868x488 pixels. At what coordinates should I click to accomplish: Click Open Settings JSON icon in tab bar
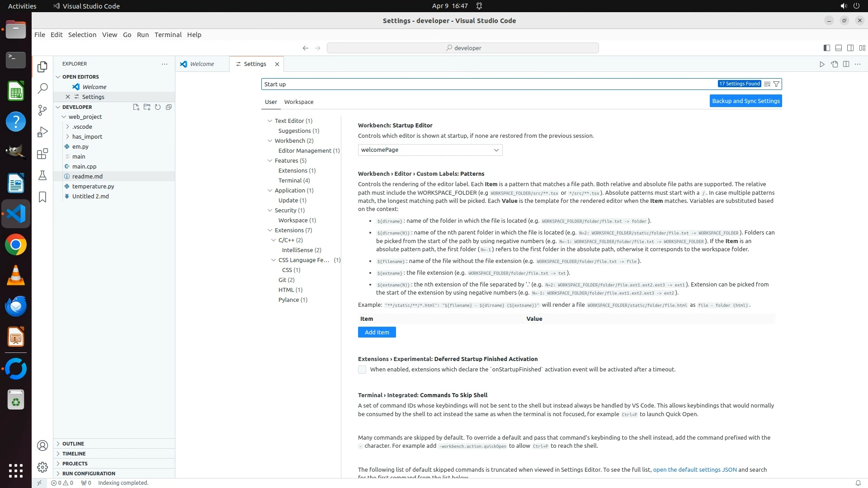(x=834, y=64)
